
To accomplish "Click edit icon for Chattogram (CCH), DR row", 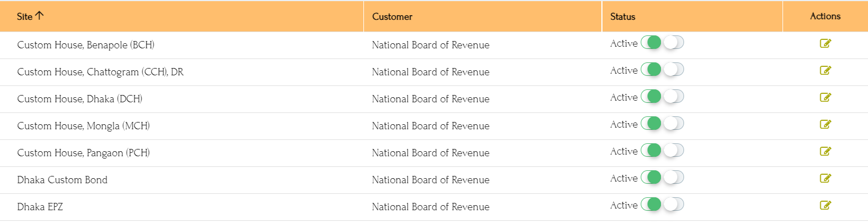I will (x=825, y=70).
